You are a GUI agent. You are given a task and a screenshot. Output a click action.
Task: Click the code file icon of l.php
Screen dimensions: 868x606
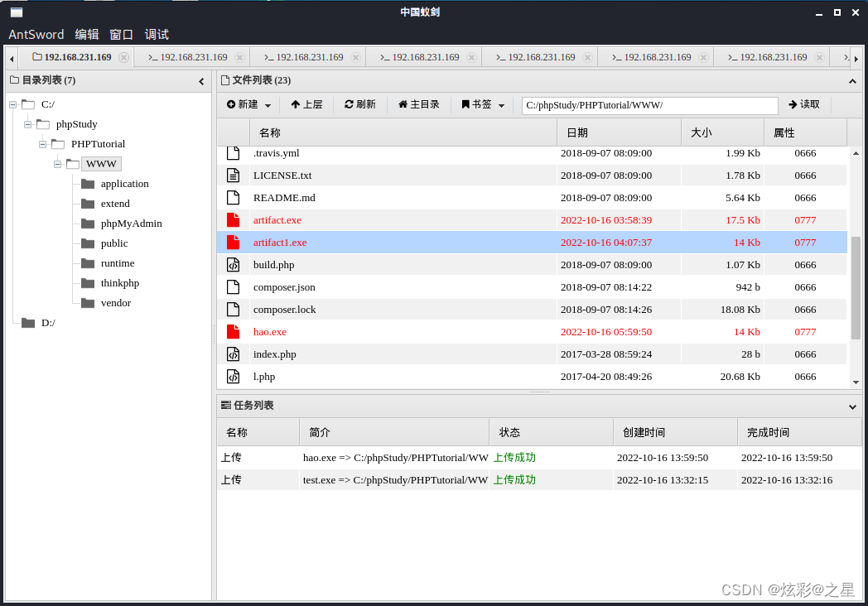click(x=233, y=377)
